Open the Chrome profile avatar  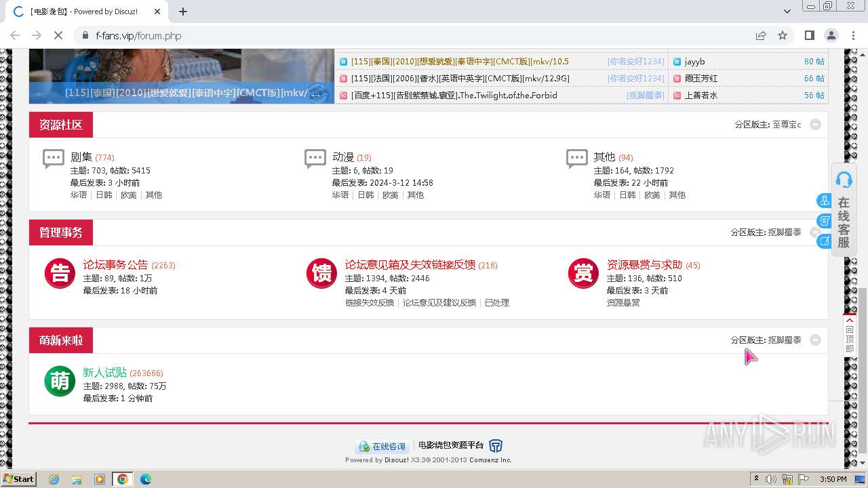[x=831, y=35]
